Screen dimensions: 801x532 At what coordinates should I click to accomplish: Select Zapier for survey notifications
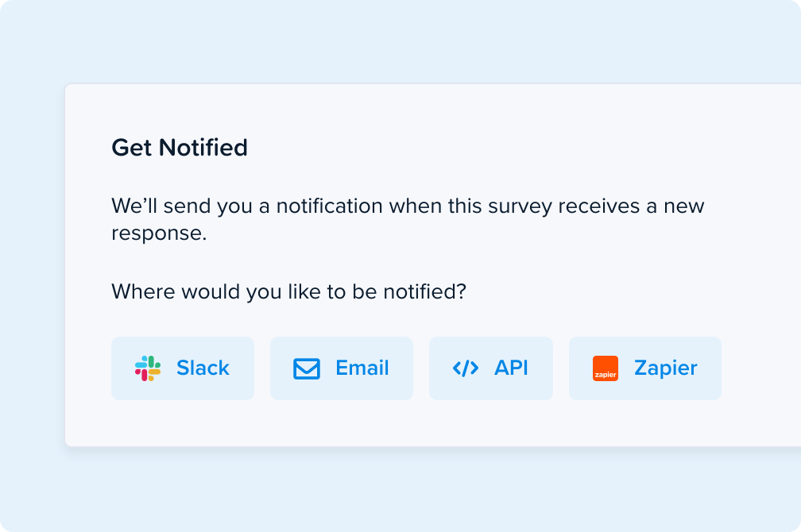point(645,368)
